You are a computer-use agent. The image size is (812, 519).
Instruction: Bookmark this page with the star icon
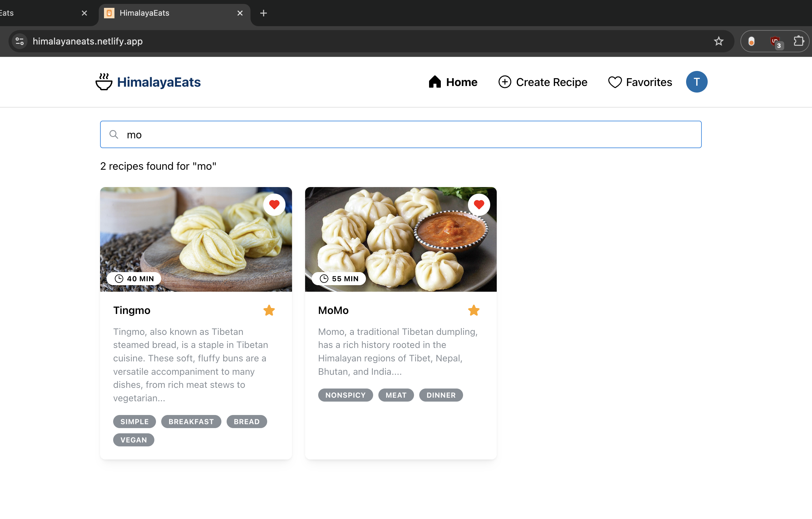(x=718, y=41)
